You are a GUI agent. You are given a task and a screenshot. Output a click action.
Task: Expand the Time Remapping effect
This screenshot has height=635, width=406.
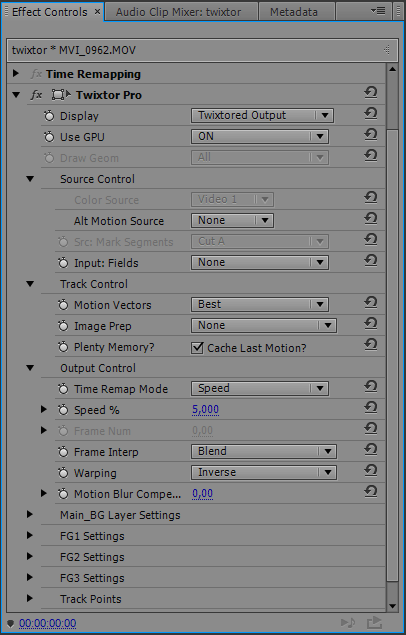tap(16, 74)
